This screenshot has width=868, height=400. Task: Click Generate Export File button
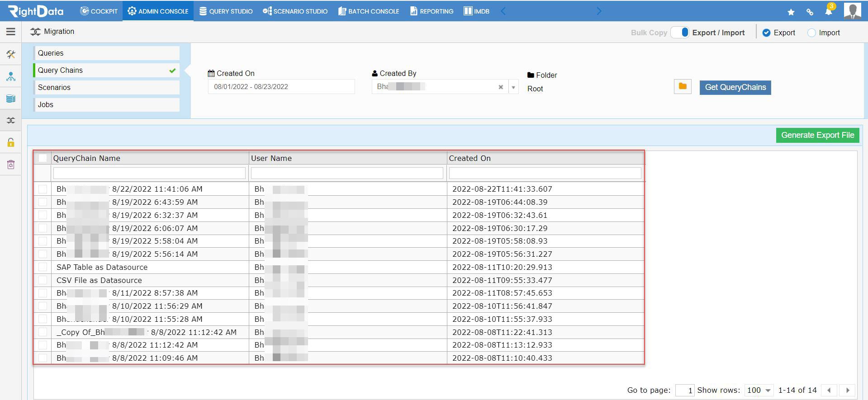[x=817, y=135]
